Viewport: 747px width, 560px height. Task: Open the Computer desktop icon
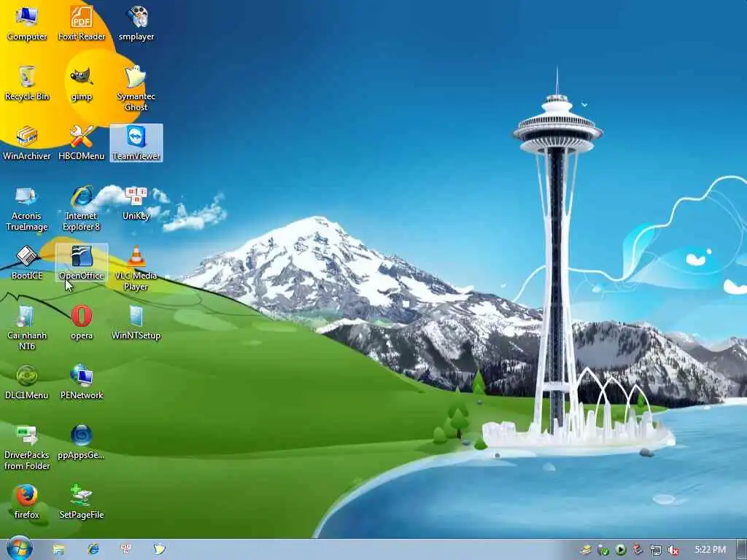pos(27,24)
